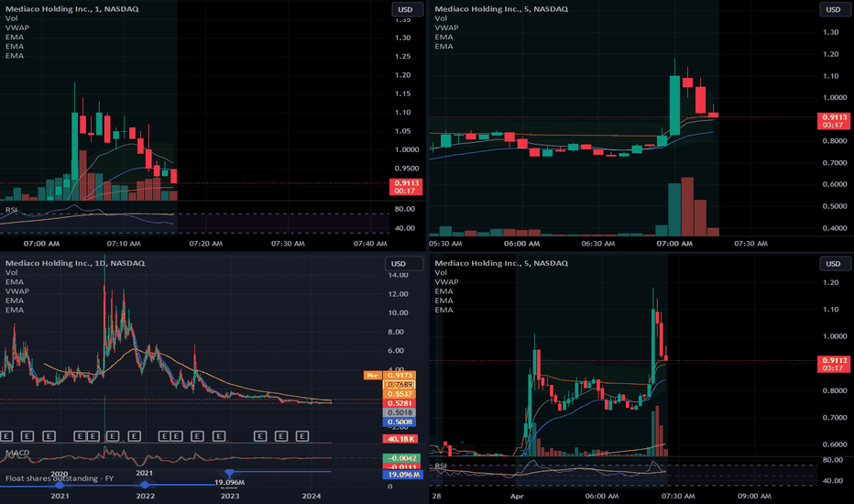This screenshot has width=854, height=504.
Task: Select 'Float shares outstanding · FY' indicator label
Action: pyautogui.click(x=60, y=478)
